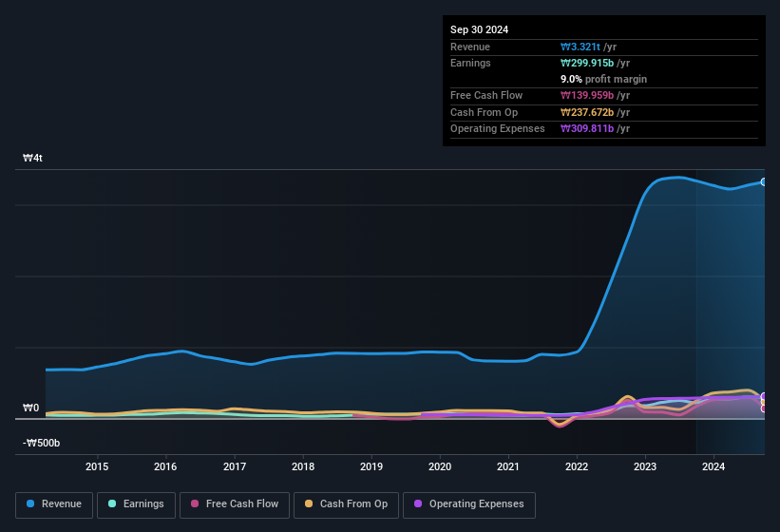
Task: Toggle the Cash From Op legend button
Action: 346,504
